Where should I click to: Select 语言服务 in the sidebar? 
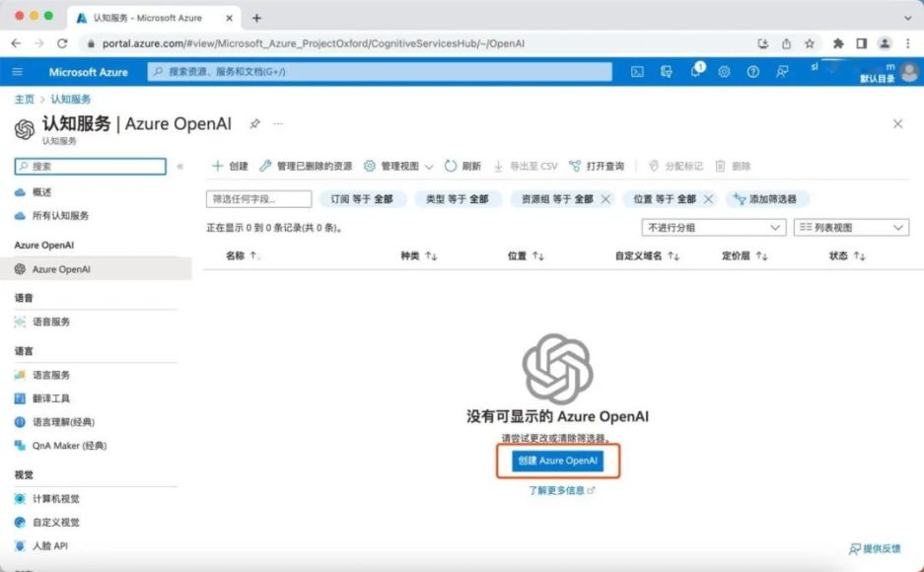50,375
